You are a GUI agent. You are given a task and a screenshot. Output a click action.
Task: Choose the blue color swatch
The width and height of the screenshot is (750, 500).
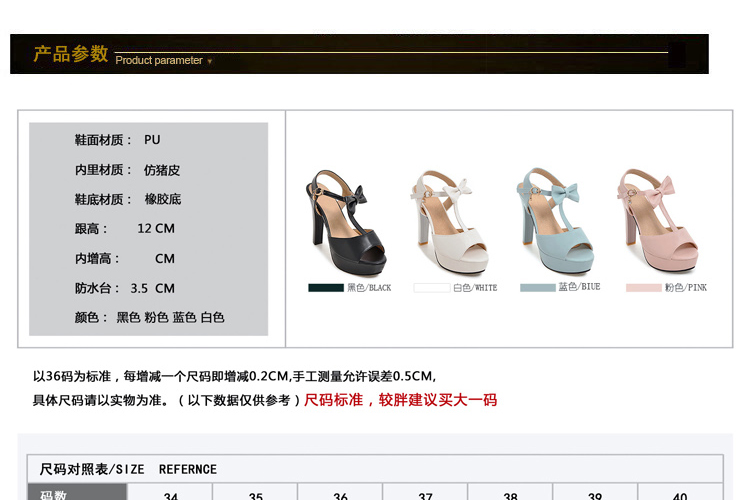click(537, 288)
